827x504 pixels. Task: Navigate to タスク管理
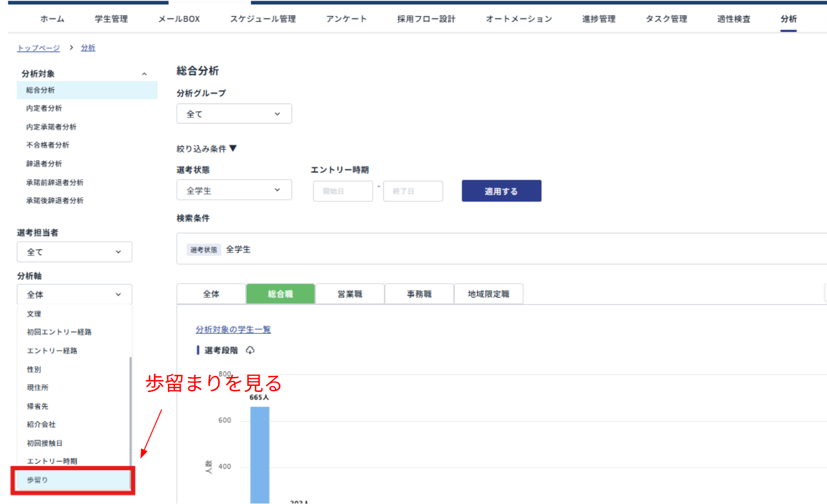(x=665, y=18)
